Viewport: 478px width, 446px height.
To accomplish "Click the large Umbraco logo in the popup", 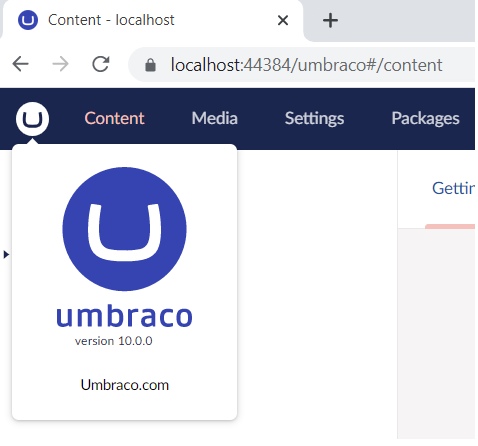I will 124,229.
